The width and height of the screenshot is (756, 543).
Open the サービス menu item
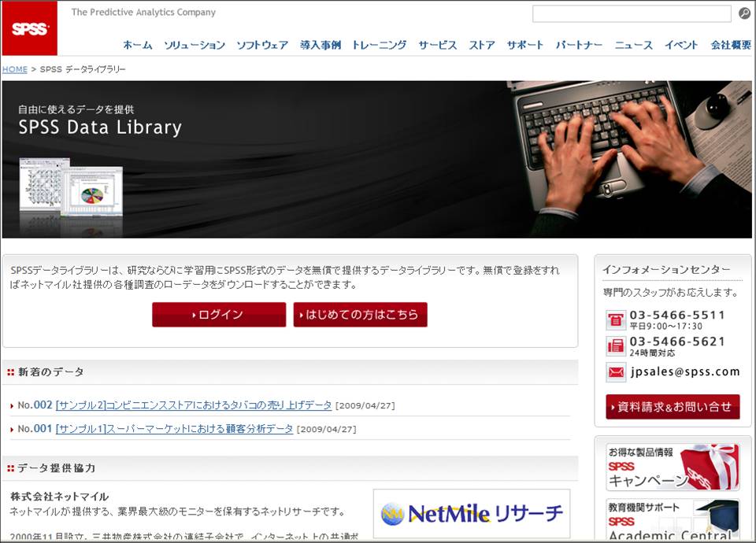coord(437,46)
